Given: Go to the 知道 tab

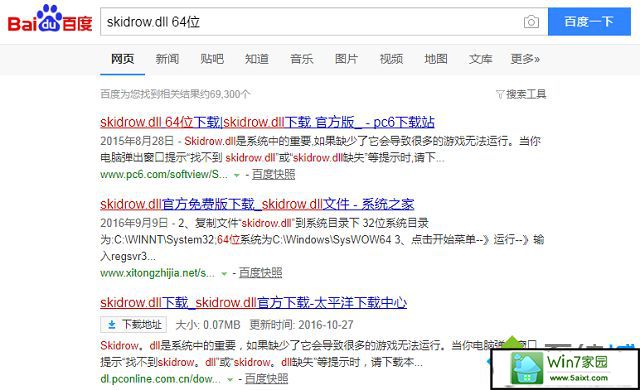Looking at the screenshot, I should pyautogui.click(x=257, y=59).
